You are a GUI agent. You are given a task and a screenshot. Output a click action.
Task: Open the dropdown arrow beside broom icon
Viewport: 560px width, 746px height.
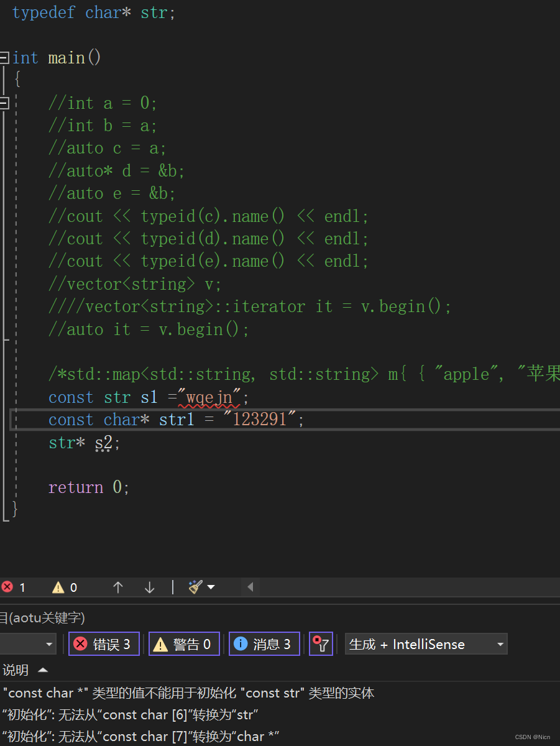point(211,587)
